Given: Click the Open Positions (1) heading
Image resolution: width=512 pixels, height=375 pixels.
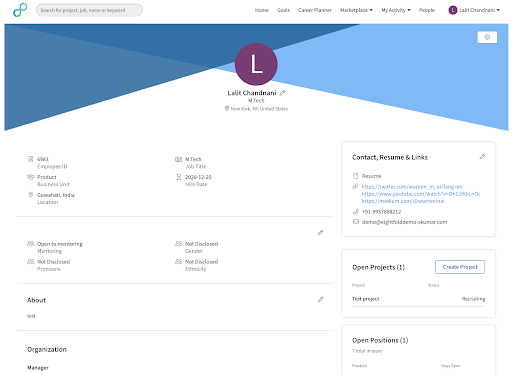Looking at the screenshot, I should (x=380, y=340).
